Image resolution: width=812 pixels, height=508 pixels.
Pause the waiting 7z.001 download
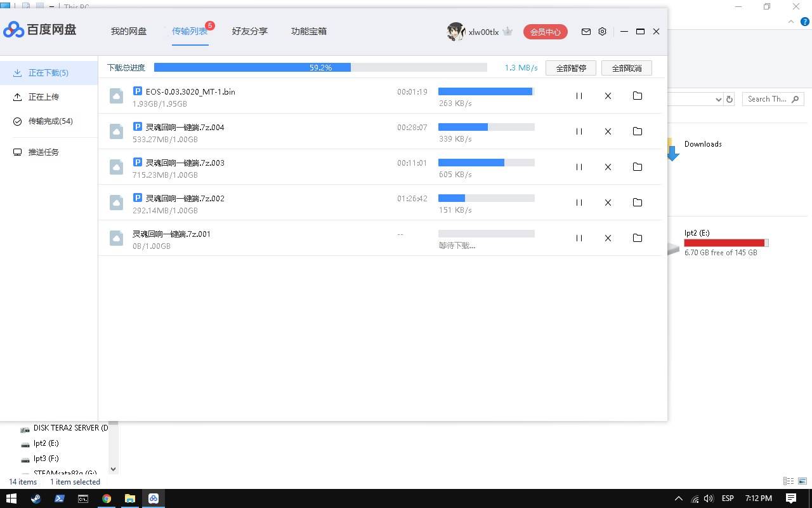click(579, 238)
